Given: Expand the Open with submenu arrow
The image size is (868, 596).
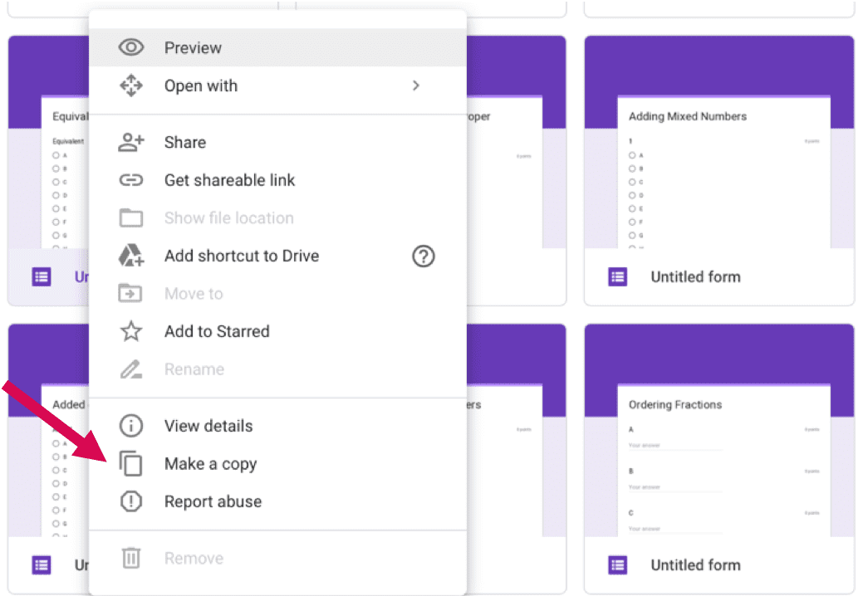Looking at the screenshot, I should (416, 86).
